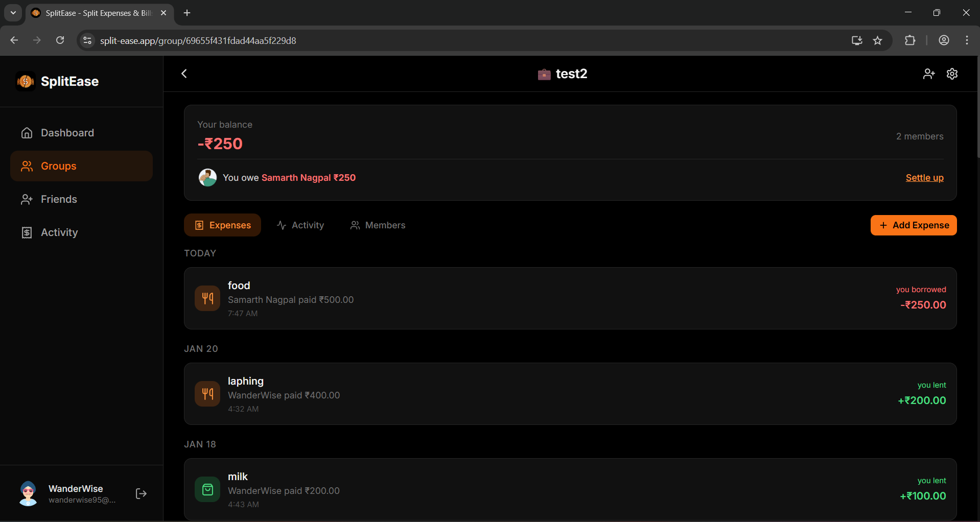Image resolution: width=980 pixels, height=522 pixels.
Task: Select the Groups people icon in sidebar
Action: tap(27, 165)
